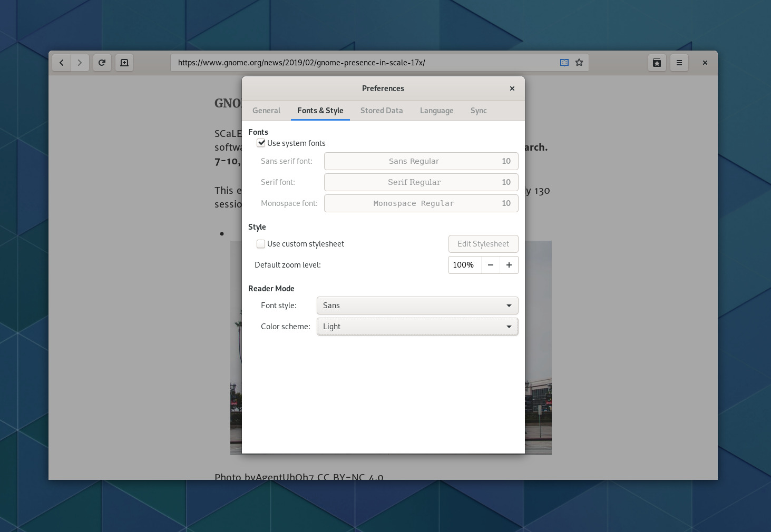Click the Edit Stylesheet button
This screenshot has height=532, width=771.
[483, 244]
